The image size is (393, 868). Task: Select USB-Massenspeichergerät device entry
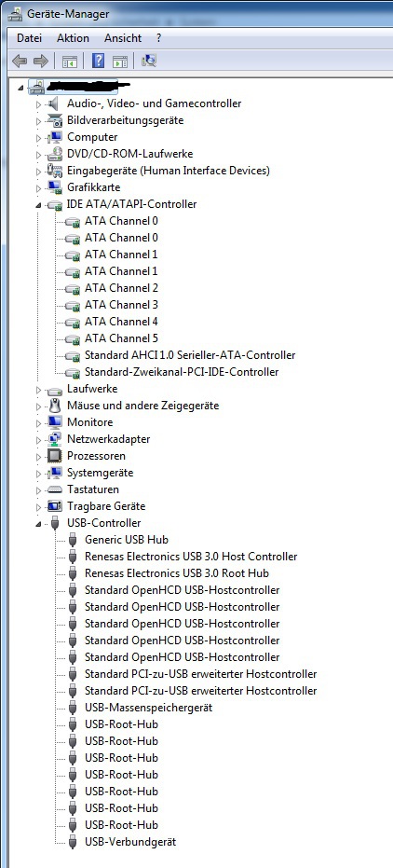[148, 708]
